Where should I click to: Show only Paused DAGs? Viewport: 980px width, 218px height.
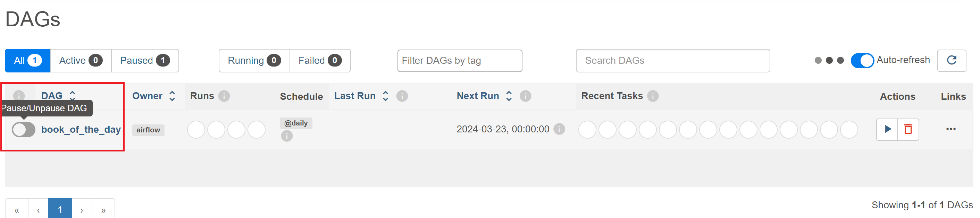pyautogui.click(x=144, y=60)
